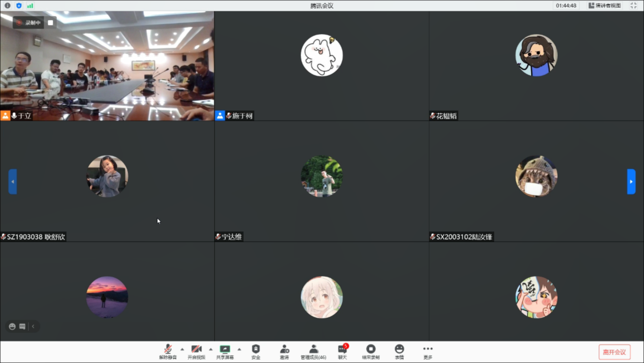Open 聊天 chat with 5 unread

[342, 351]
